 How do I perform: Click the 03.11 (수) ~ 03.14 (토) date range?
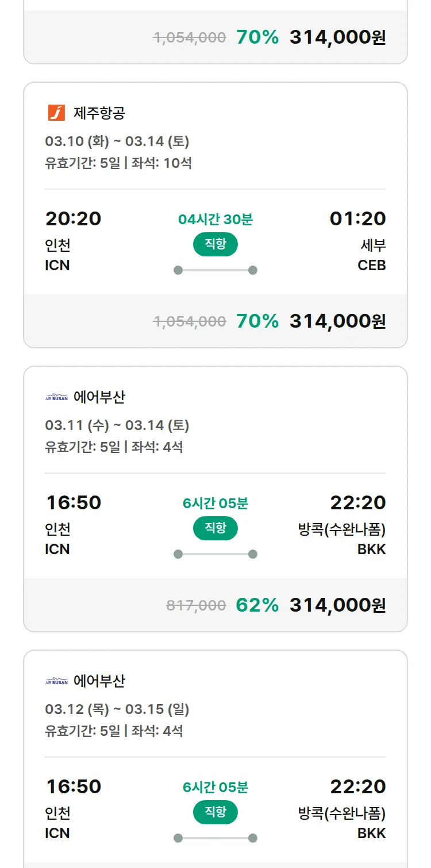coord(117,425)
